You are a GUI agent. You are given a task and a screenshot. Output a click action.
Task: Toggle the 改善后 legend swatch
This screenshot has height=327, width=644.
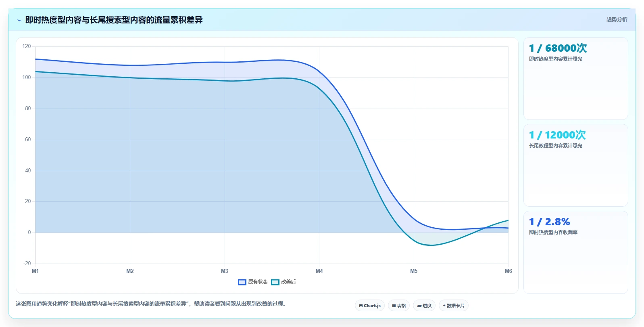(x=275, y=282)
